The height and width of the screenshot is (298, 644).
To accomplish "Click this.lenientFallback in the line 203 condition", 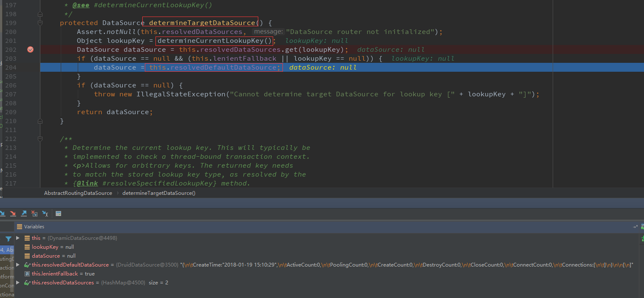I will click(234, 59).
